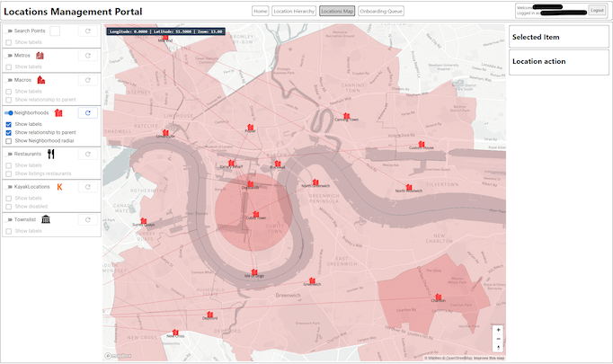The width and height of the screenshot is (613, 364).
Task: Select the Blackwall map marker
Action: [x=278, y=164]
